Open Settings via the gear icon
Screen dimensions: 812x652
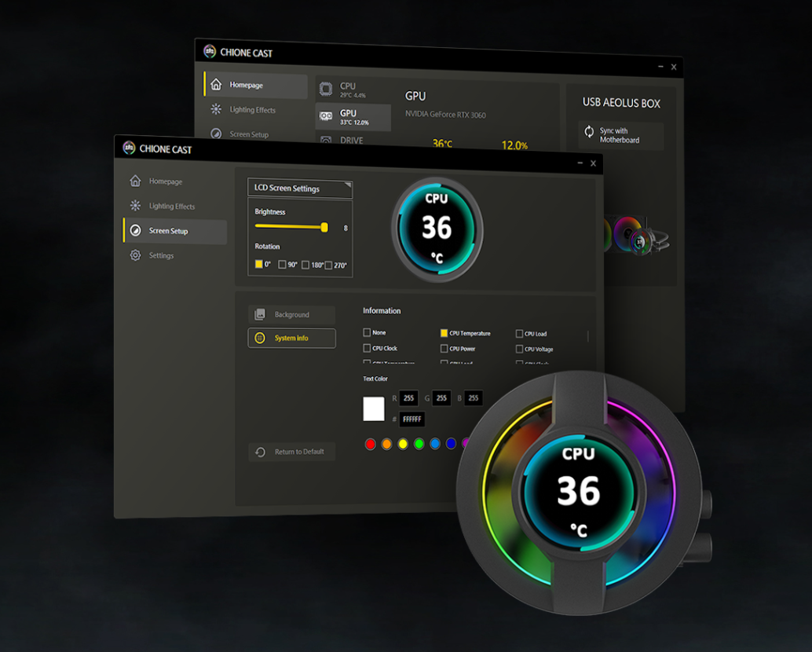click(x=135, y=255)
